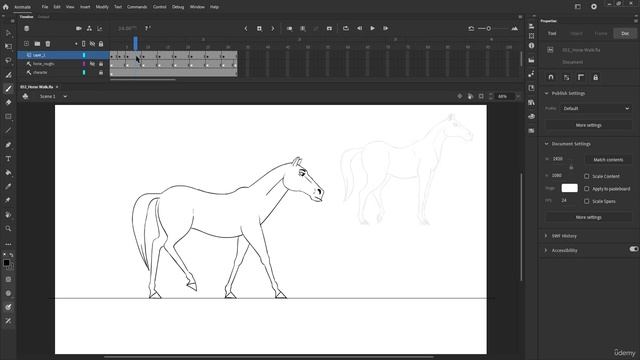The width and height of the screenshot is (640, 360).
Task: Click More settings under Document Settings
Action: [x=589, y=217]
